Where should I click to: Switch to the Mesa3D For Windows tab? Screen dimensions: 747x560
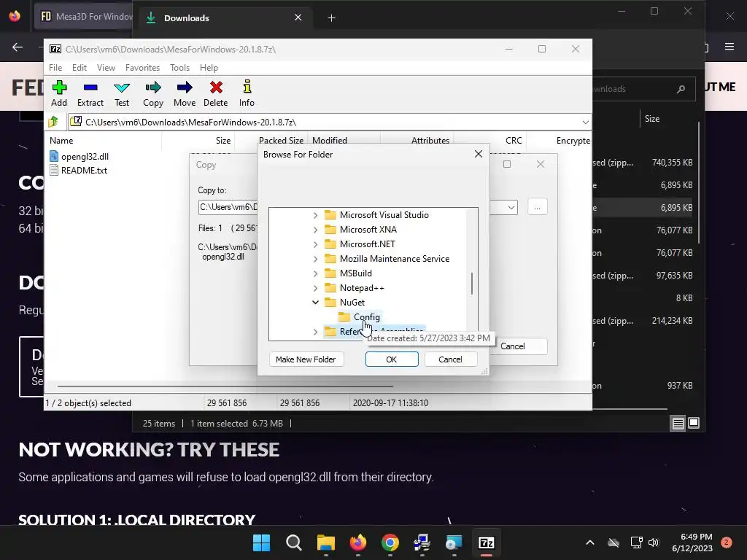point(85,17)
